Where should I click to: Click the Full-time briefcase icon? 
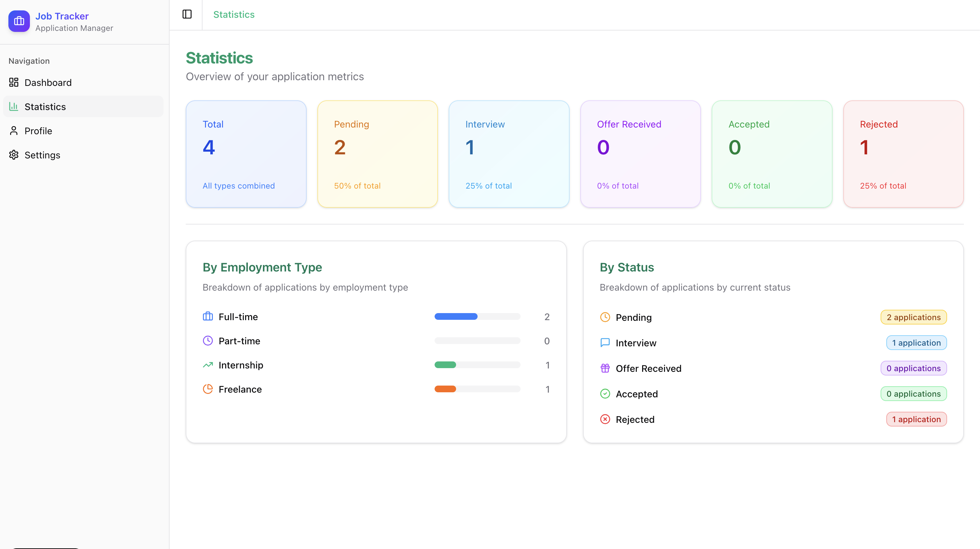click(x=208, y=316)
